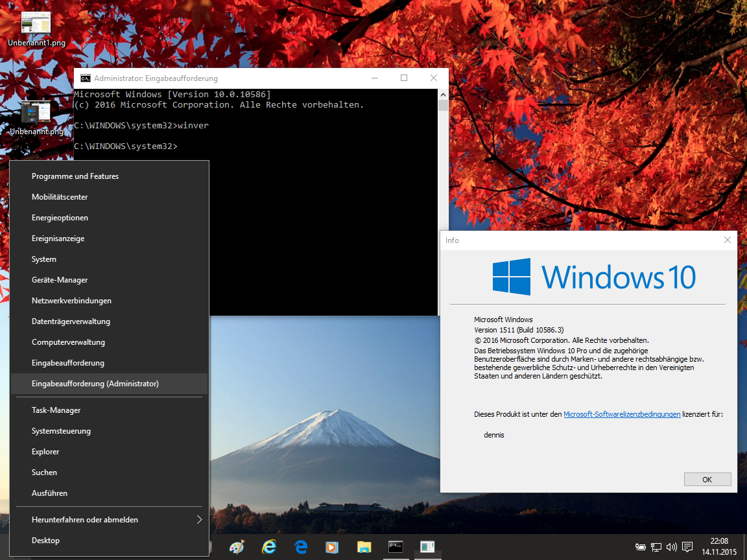This screenshot has height=560, width=747.
Task: Show the clock and calendar flyout
Action: [x=719, y=546]
